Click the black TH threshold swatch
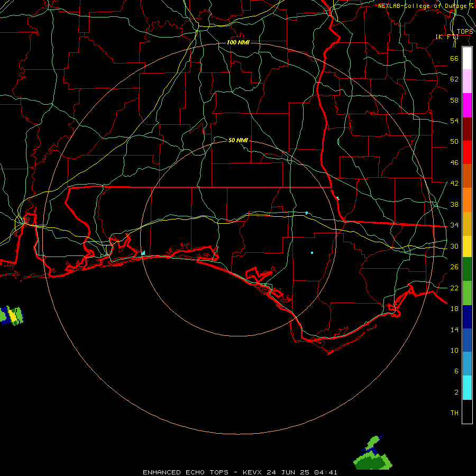Screen dimensions: 476x476 coord(467,411)
